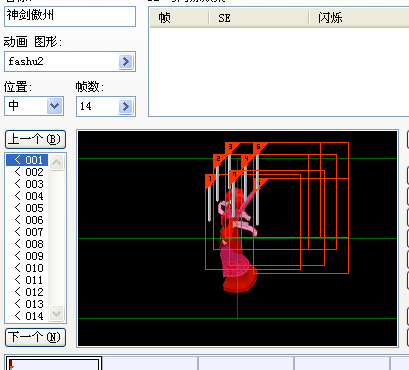
Task: Click the 上一个(B) previous button
Action: point(35,139)
